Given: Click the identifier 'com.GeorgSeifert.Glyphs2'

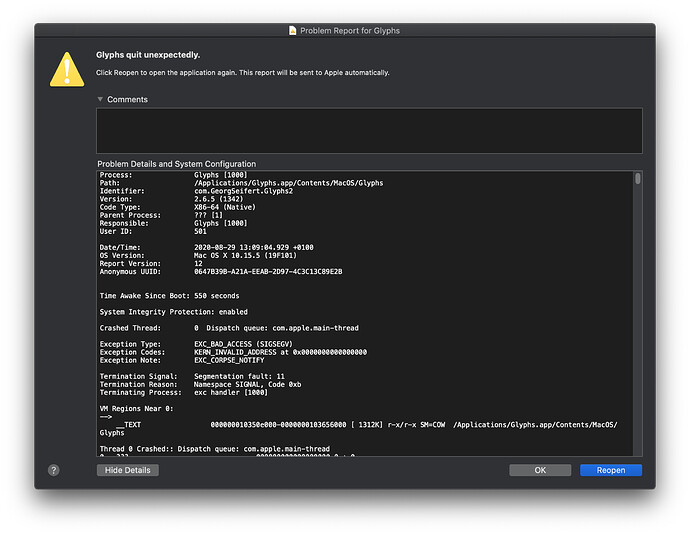Looking at the screenshot, I should [243, 191].
